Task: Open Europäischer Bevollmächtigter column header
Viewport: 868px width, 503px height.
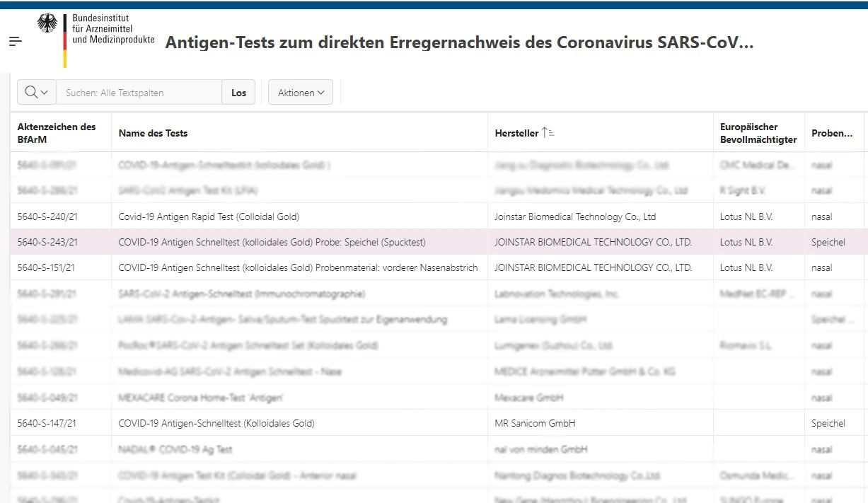Action: [758, 133]
